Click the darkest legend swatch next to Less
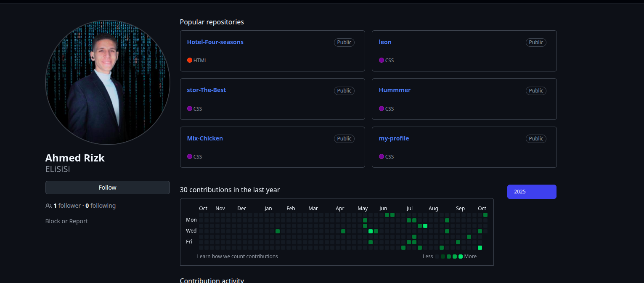The width and height of the screenshot is (644, 283). (x=437, y=257)
